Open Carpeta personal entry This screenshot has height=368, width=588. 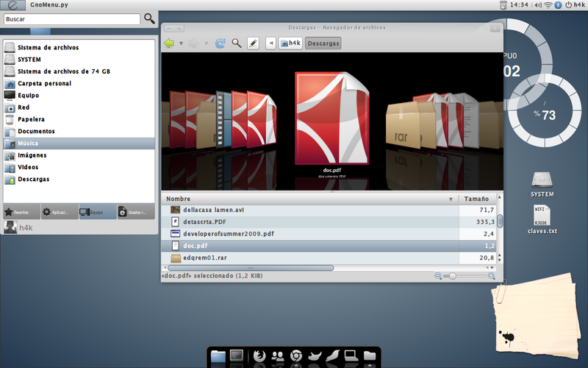[x=79, y=83]
